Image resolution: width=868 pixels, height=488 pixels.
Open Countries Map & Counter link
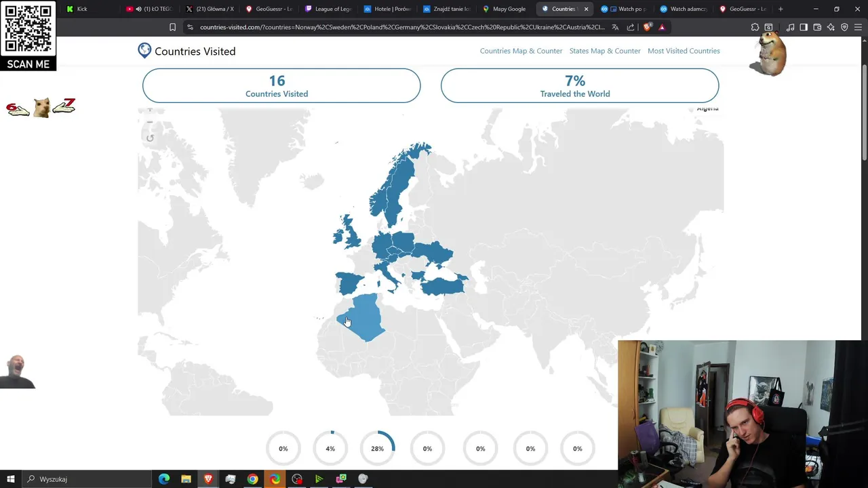(x=521, y=51)
